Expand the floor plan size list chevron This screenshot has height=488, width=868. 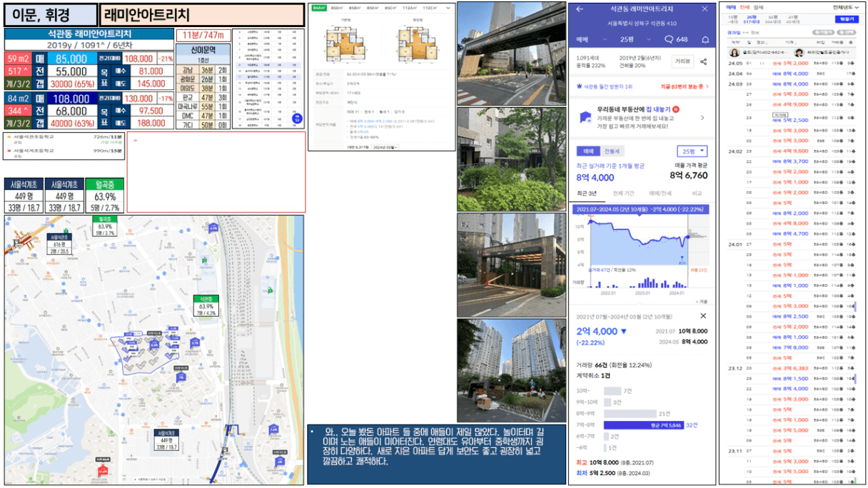pyautogui.click(x=448, y=8)
